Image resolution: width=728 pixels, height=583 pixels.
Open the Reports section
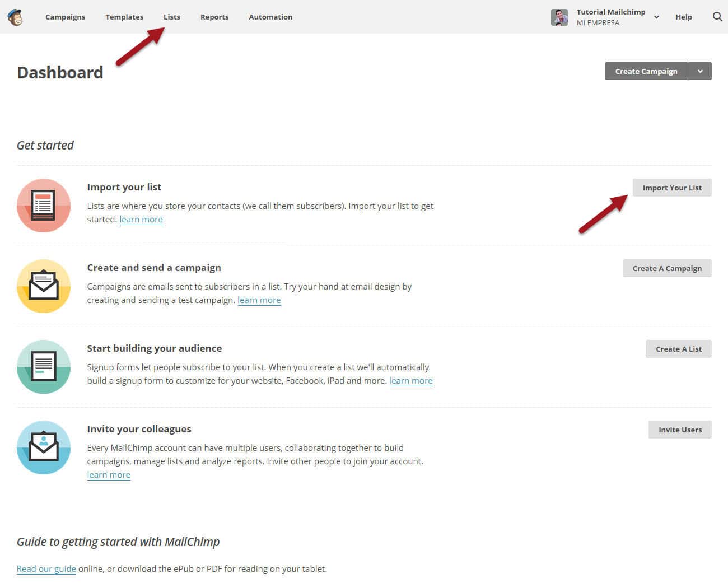point(214,17)
